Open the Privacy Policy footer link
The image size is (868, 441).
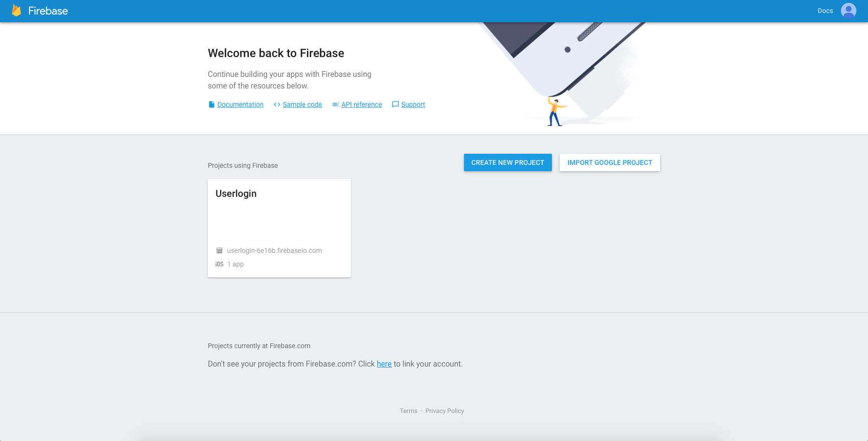445,411
